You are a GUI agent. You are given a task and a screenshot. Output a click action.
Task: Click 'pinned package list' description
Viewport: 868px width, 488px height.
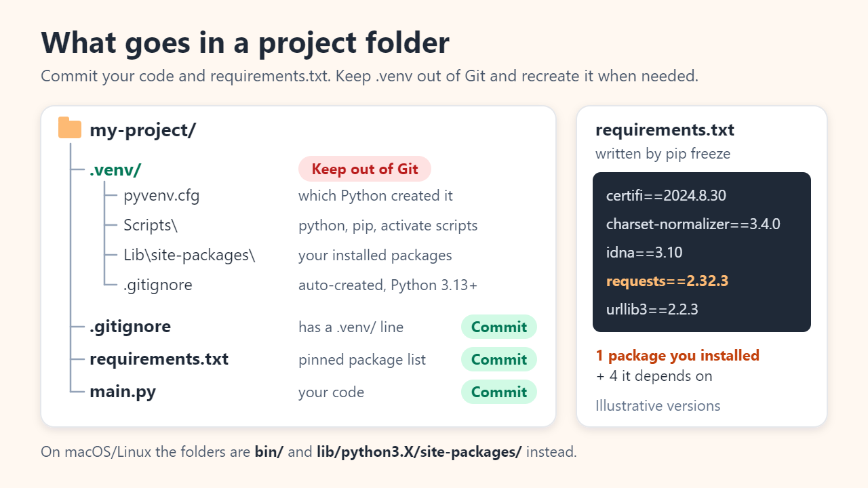362,359
